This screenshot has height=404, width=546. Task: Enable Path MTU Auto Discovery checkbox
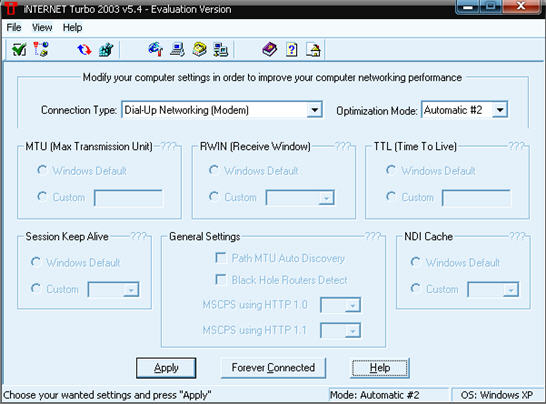(x=221, y=258)
